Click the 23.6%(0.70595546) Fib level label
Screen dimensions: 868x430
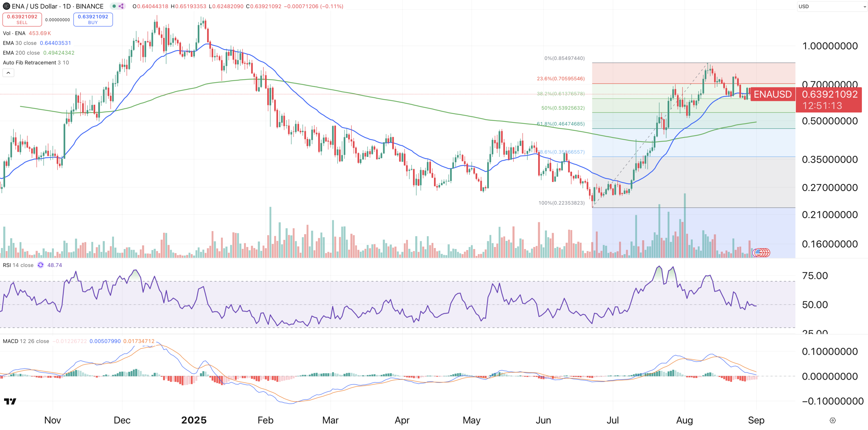coord(561,79)
